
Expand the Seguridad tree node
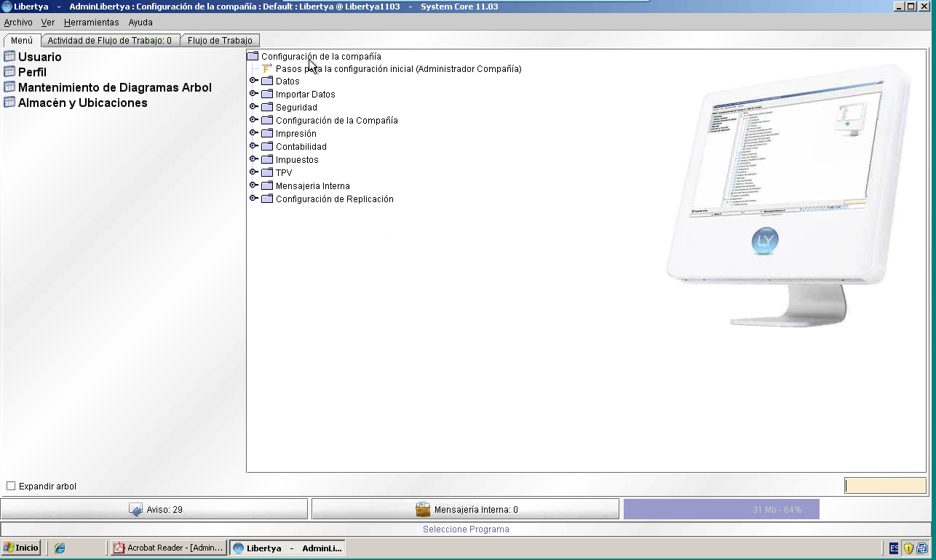(x=253, y=107)
